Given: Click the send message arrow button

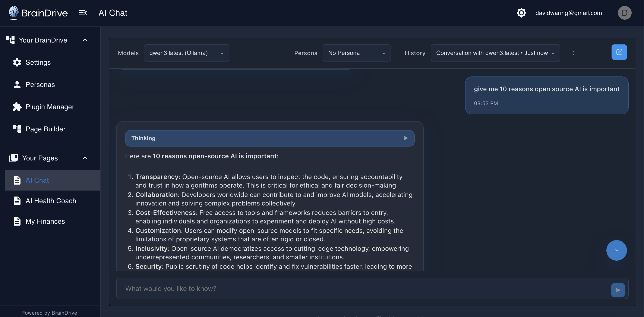Looking at the screenshot, I should [618, 290].
